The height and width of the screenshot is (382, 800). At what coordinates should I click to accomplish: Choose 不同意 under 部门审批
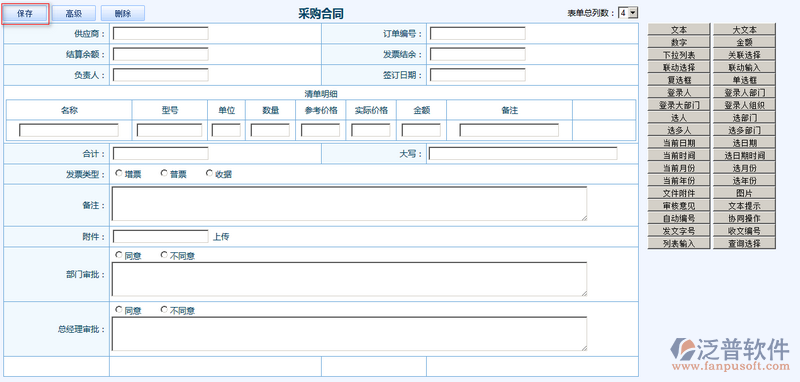(x=164, y=254)
